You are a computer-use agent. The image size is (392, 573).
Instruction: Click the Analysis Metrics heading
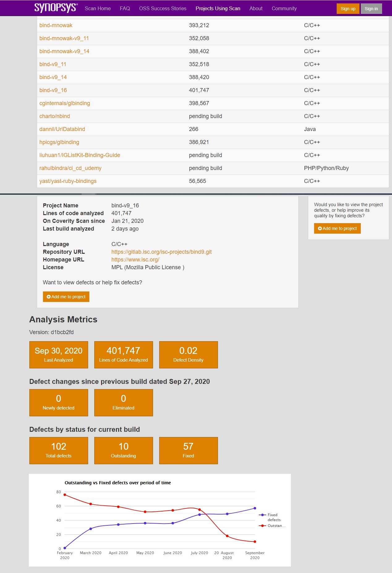point(63,320)
